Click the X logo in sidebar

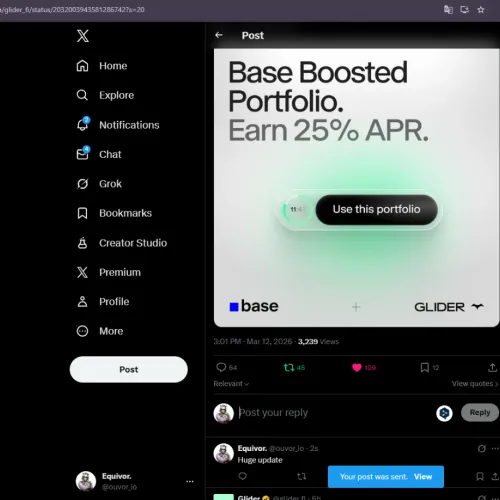point(83,36)
